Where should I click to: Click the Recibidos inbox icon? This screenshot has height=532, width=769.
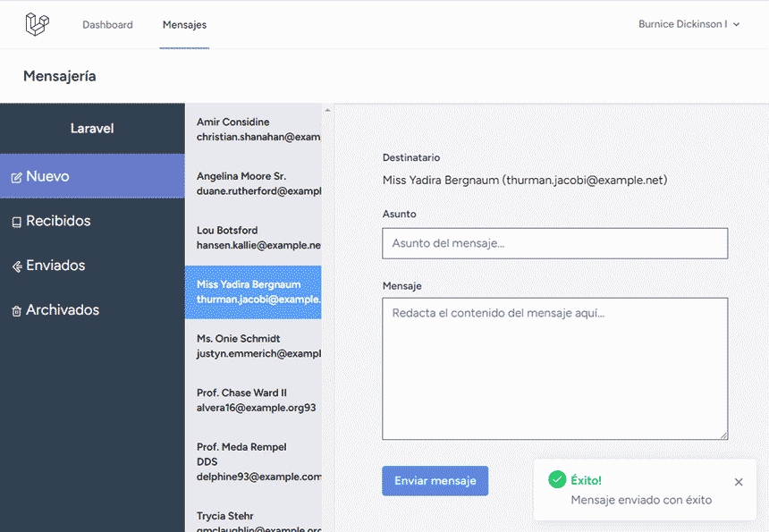click(17, 222)
